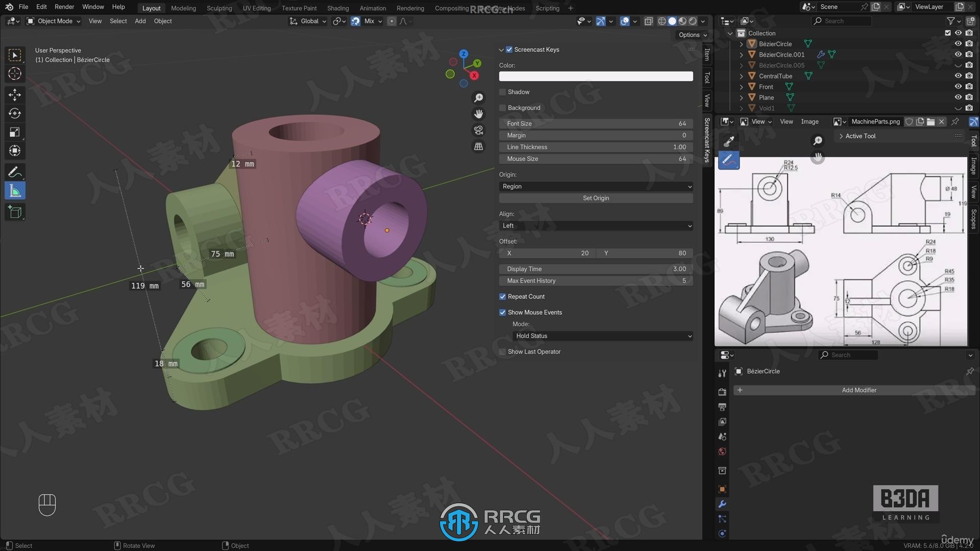Open the viewport Options dropdown

pyautogui.click(x=693, y=35)
